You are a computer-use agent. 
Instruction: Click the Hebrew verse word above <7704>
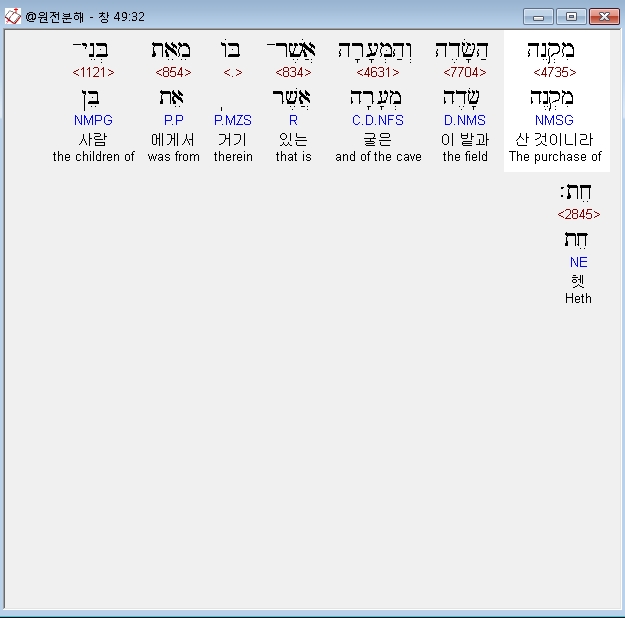(x=462, y=51)
